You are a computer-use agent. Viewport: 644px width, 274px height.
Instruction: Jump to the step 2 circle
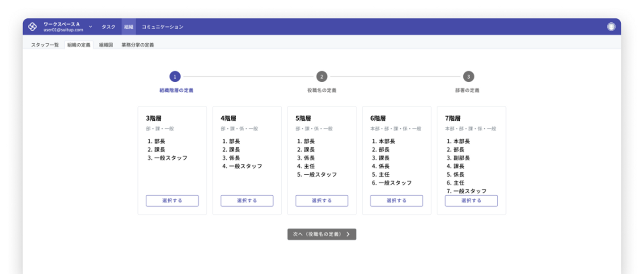322,77
